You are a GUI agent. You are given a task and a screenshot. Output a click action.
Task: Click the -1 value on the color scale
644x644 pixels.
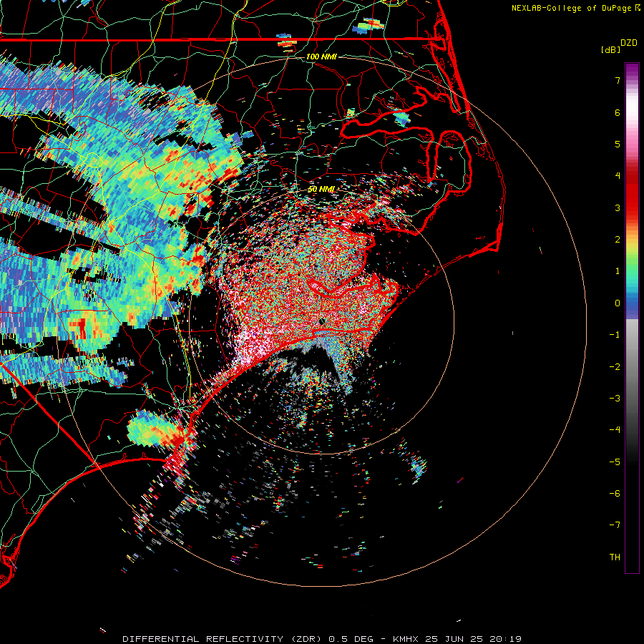pos(615,335)
